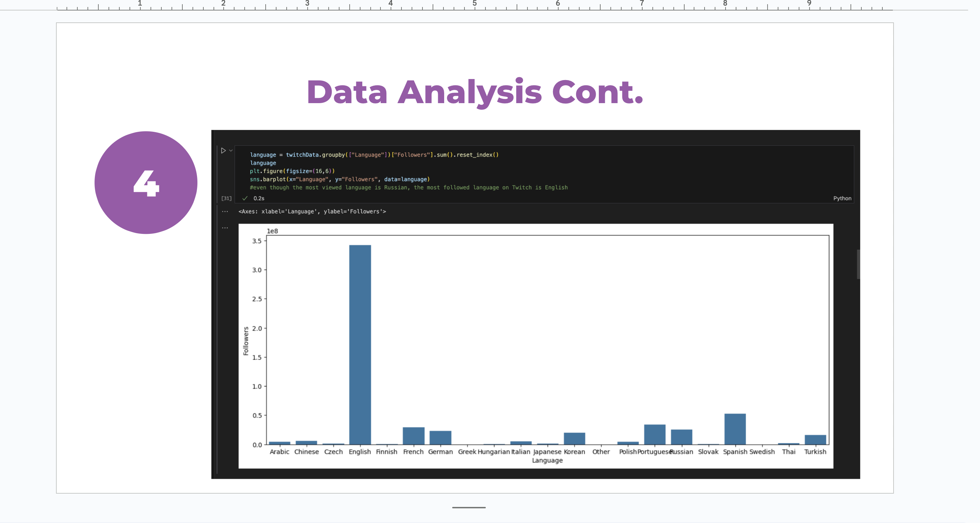The width and height of the screenshot is (980, 523).
Task: Click the cell execution count [31]
Action: (x=226, y=199)
